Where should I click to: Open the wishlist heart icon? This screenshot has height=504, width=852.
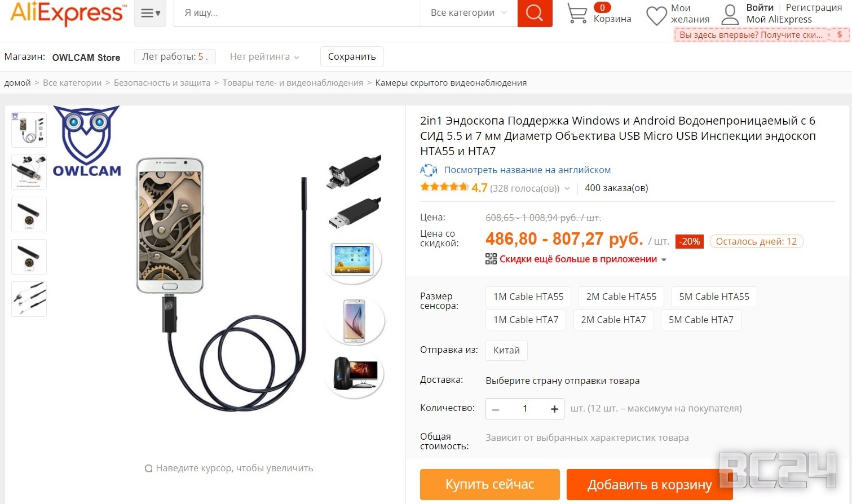point(656,15)
